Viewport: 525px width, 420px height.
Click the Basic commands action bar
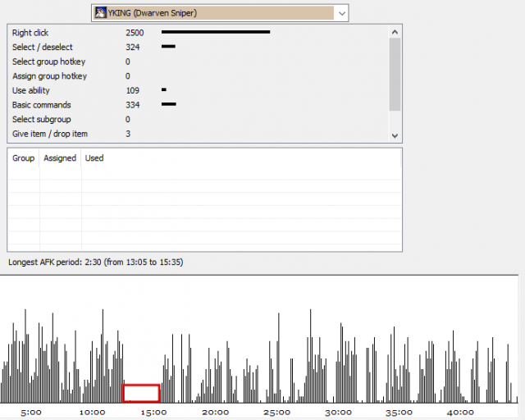coord(169,104)
